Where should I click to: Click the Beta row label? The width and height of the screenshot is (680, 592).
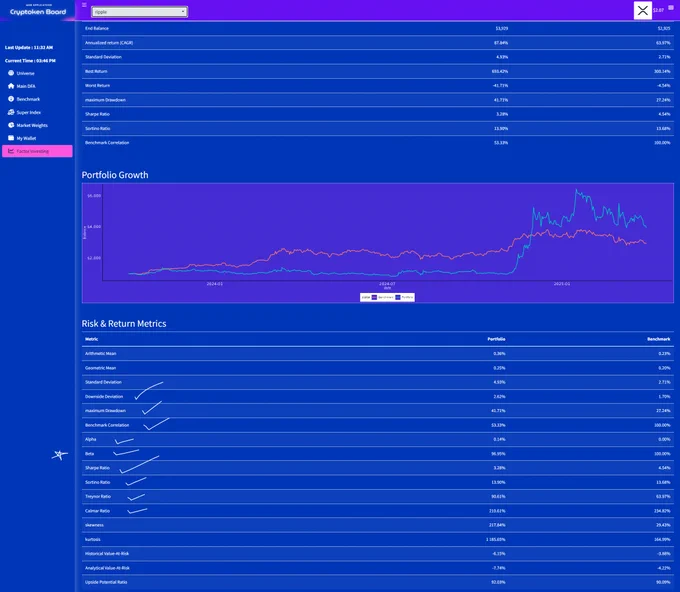89,454
